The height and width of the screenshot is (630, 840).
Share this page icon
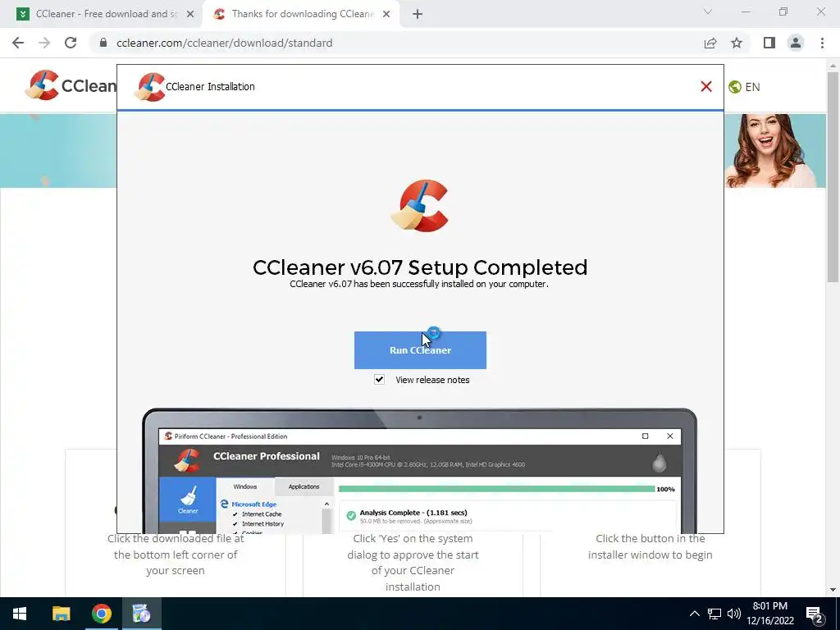point(710,43)
